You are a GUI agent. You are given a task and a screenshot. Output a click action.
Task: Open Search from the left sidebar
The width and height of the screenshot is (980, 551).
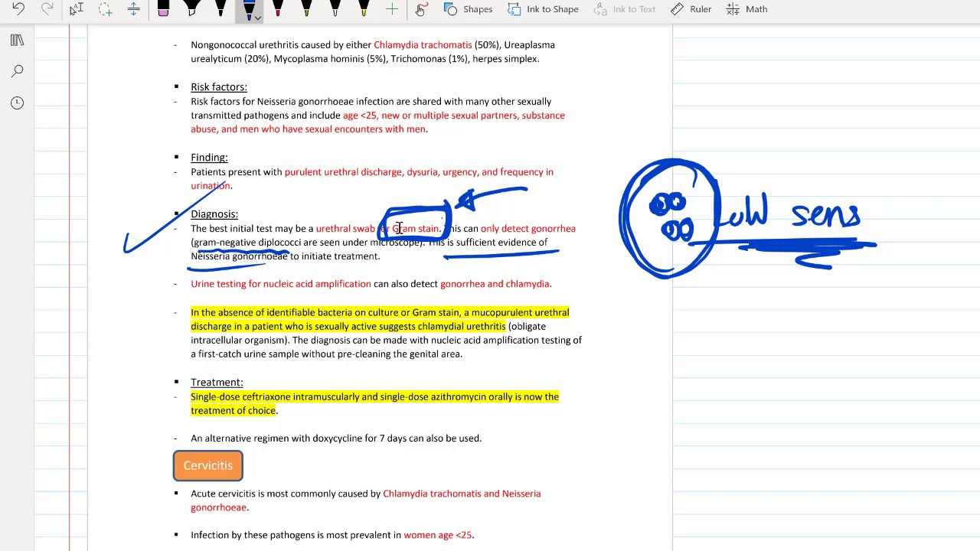click(17, 71)
